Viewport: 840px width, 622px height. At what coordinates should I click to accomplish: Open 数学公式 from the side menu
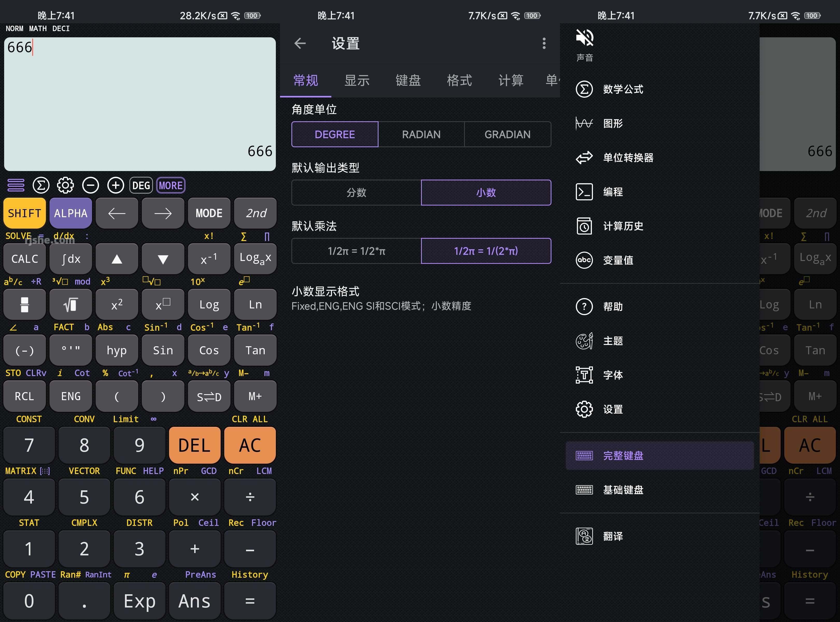tap(621, 89)
